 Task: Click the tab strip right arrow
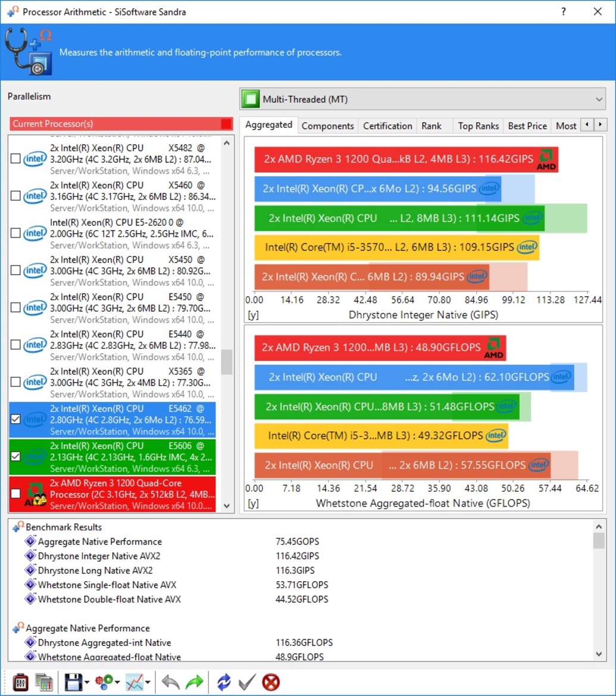coord(601,124)
